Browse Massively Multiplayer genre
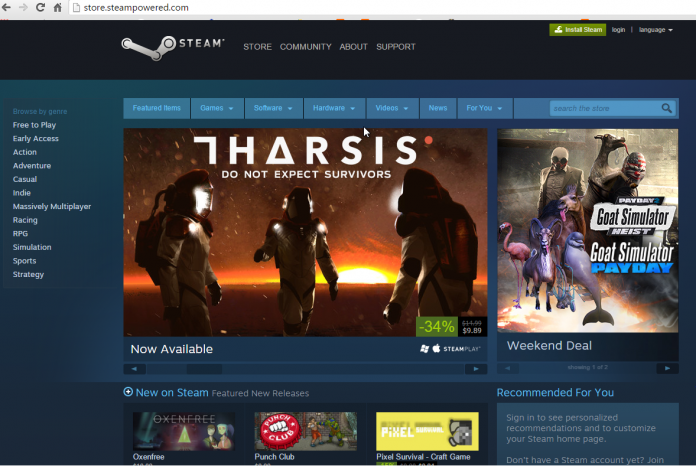The height and width of the screenshot is (466, 696). click(52, 206)
